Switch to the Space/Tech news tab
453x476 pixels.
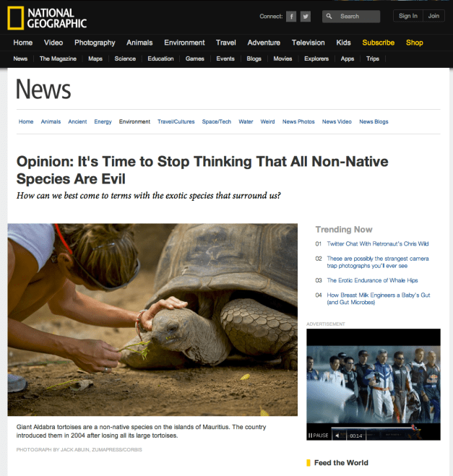point(217,121)
